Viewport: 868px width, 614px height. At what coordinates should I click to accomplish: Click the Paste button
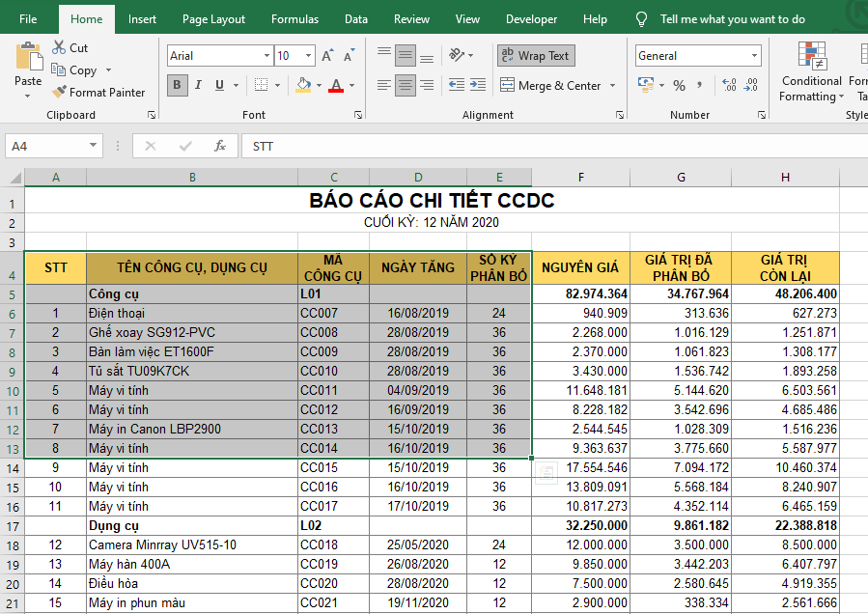pos(28,64)
